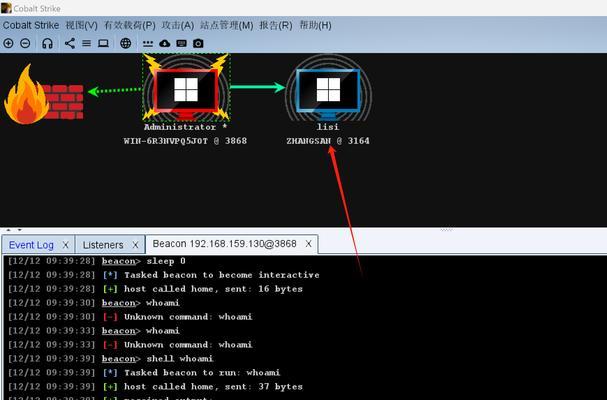Switch to the Listeners tab
The width and height of the screenshot is (607, 400).
[103, 245]
